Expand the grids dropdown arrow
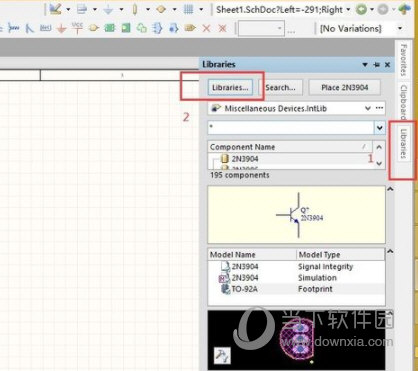This screenshot has height=371, width=418. (201, 9)
